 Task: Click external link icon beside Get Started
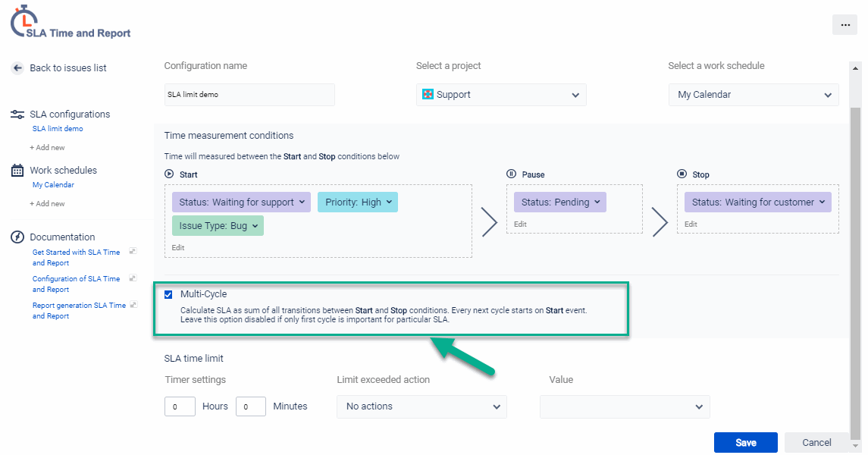(x=133, y=251)
